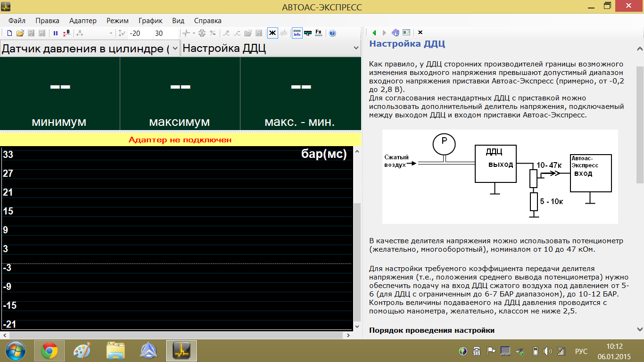This screenshot has height=362, width=644.
Task: Click the waveform cursor icon
Action: (186, 33)
